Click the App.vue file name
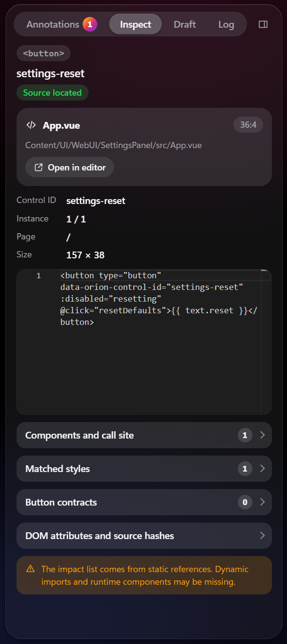This screenshot has width=287, height=644. pos(61,125)
